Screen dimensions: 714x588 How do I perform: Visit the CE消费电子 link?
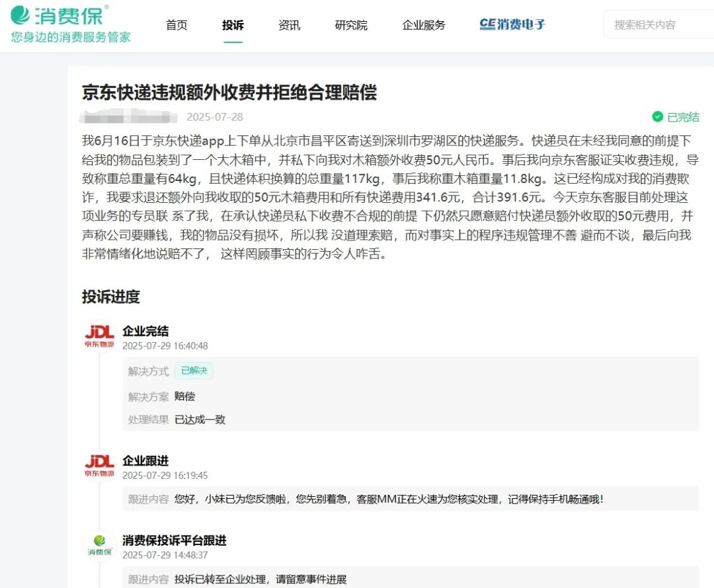pos(512,24)
